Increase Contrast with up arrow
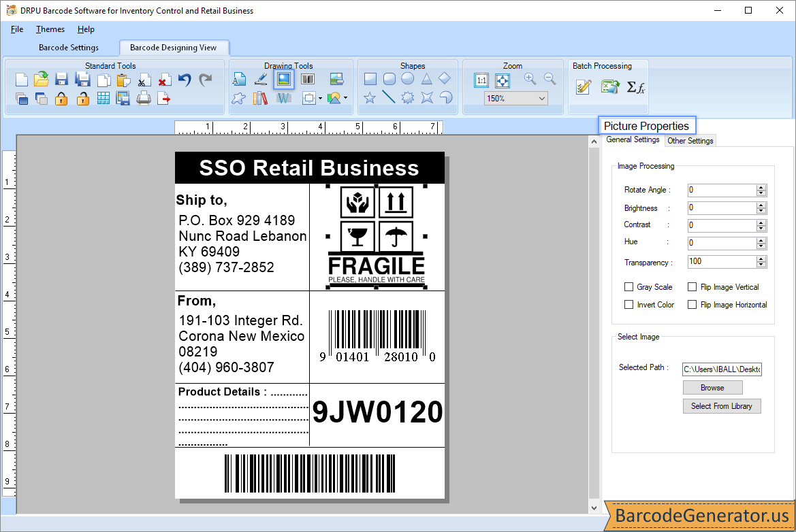 (x=761, y=222)
